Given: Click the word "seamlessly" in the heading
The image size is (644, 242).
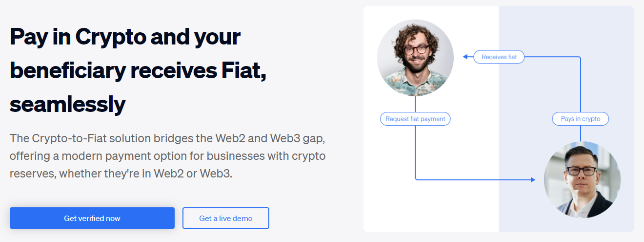Looking at the screenshot, I should coord(67,104).
